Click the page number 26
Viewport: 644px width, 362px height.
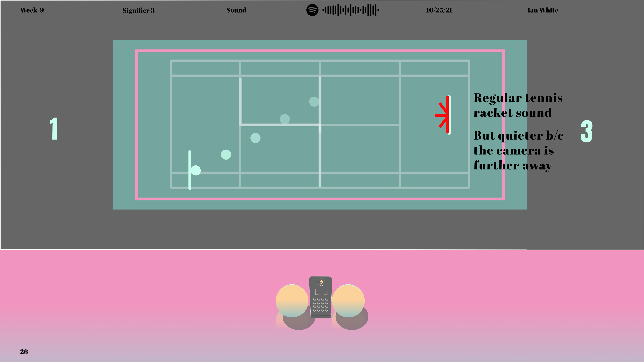coord(24,352)
